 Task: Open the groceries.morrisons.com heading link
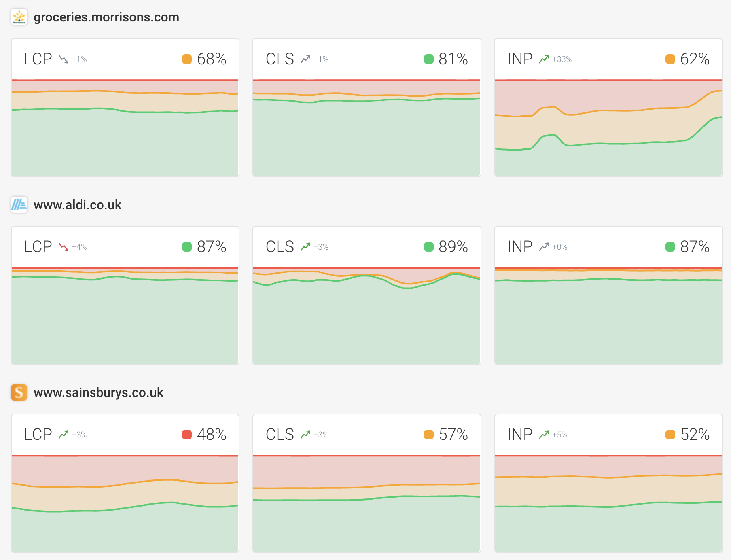pyautogui.click(x=106, y=17)
